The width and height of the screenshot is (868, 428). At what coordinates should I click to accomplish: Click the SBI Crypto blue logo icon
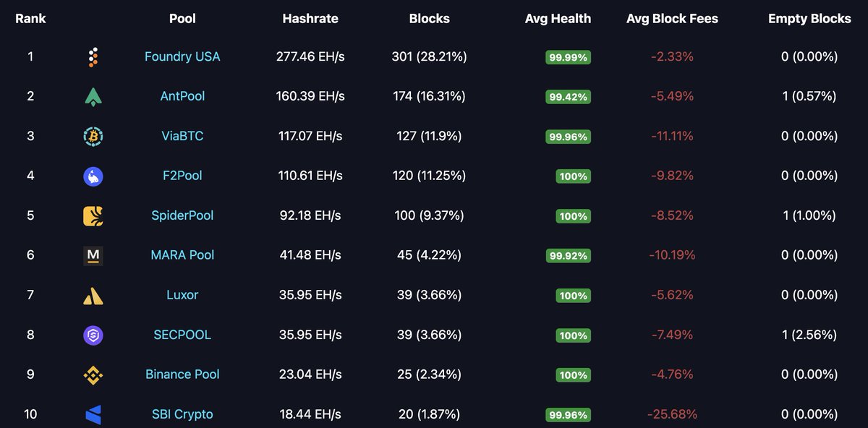[93, 414]
